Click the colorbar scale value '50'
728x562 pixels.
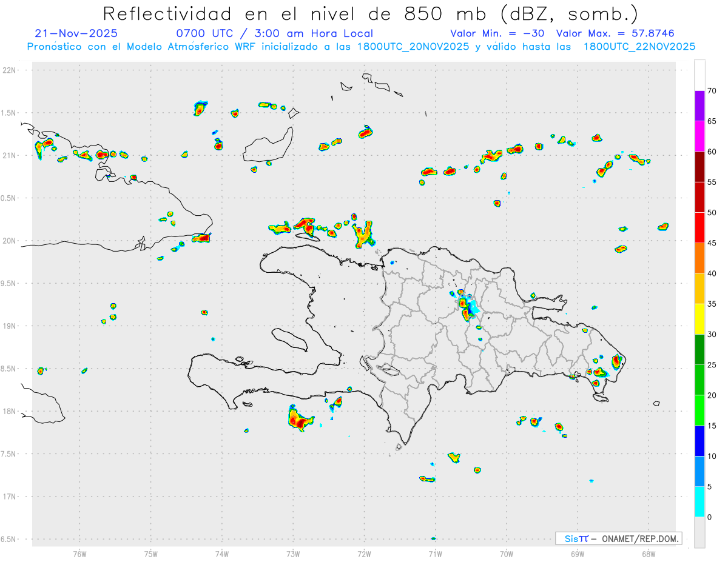click(x=712, y=213)
